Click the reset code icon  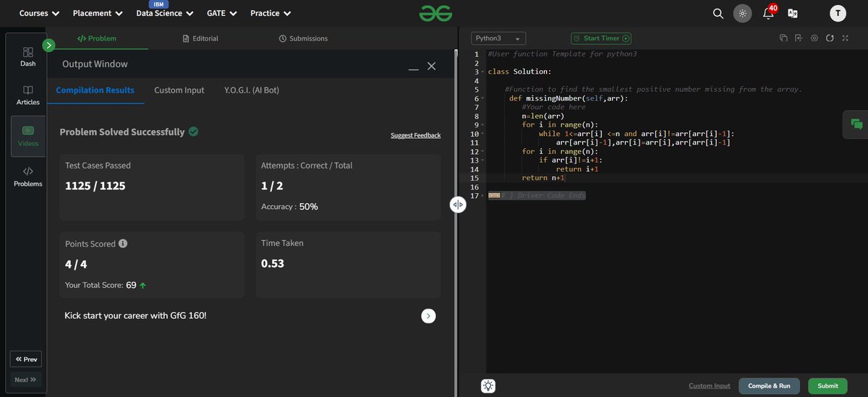point(830,38)
